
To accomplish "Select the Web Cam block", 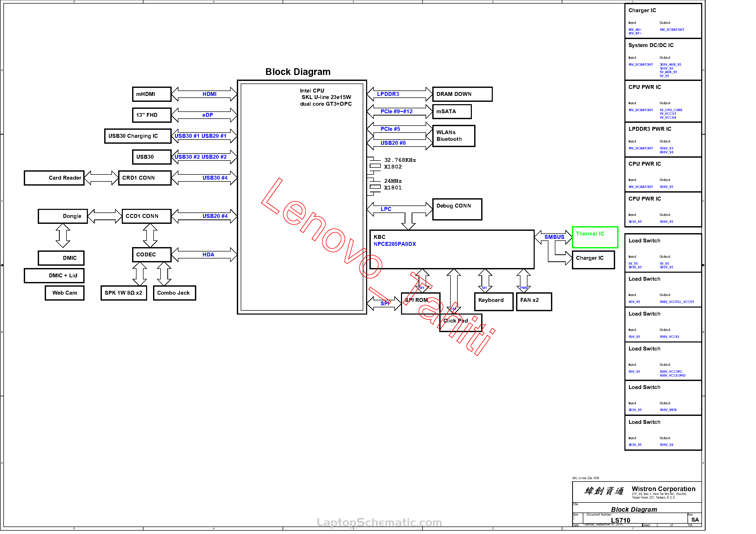I will click(x=65, y=293).
